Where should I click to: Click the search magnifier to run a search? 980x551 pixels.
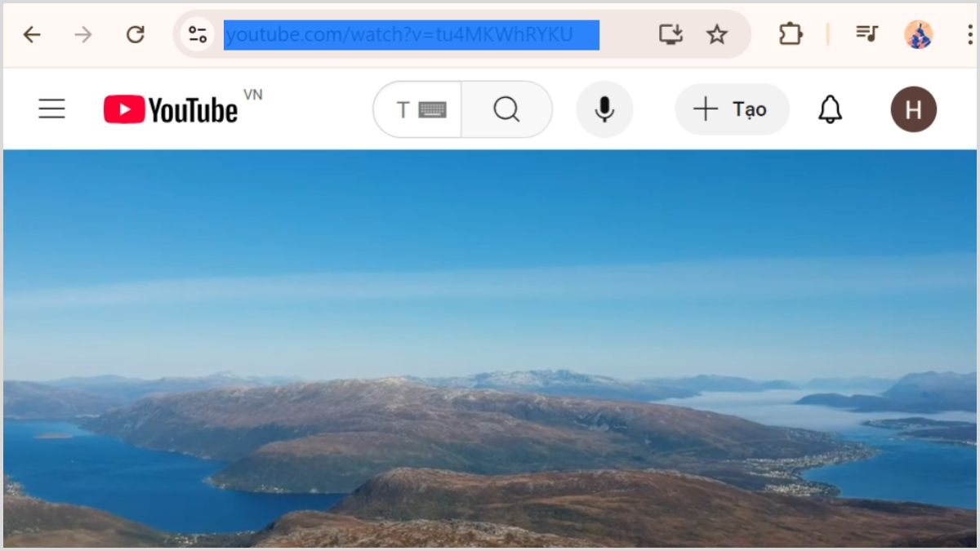point(507,109)
